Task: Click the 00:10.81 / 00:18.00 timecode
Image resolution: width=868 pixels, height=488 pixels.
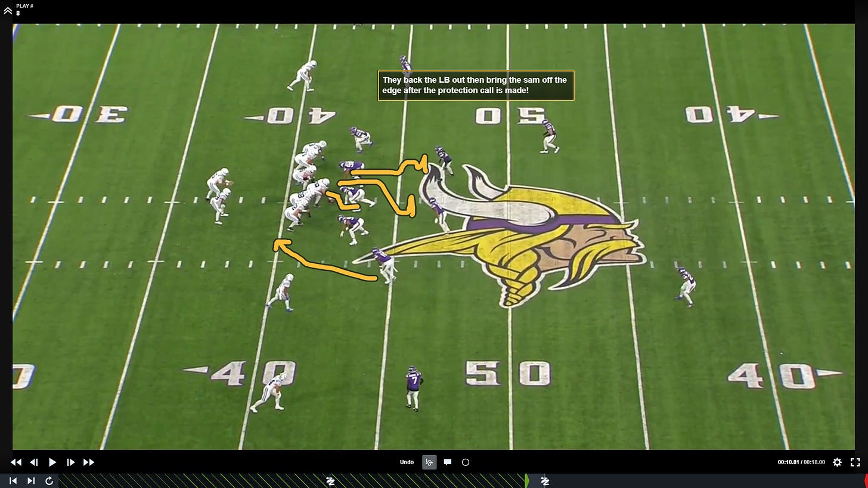Action: 801,462
